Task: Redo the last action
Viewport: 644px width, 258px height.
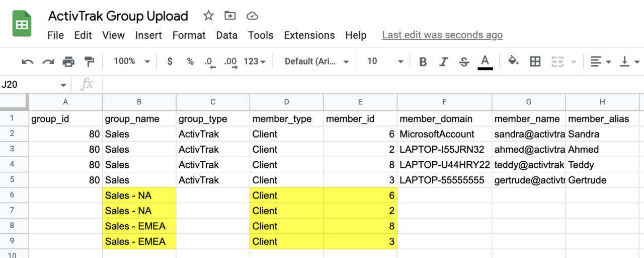Action: click(48, 61)
